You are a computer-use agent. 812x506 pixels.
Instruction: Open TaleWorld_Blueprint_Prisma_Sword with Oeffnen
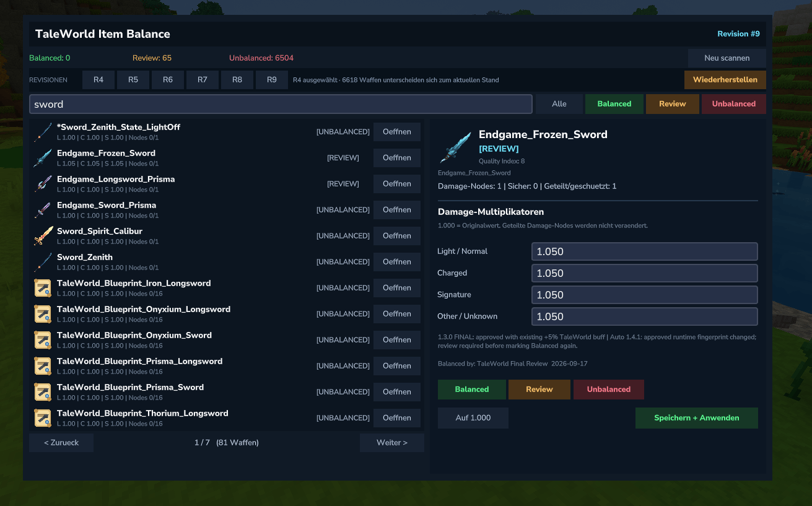pos(397,392)
